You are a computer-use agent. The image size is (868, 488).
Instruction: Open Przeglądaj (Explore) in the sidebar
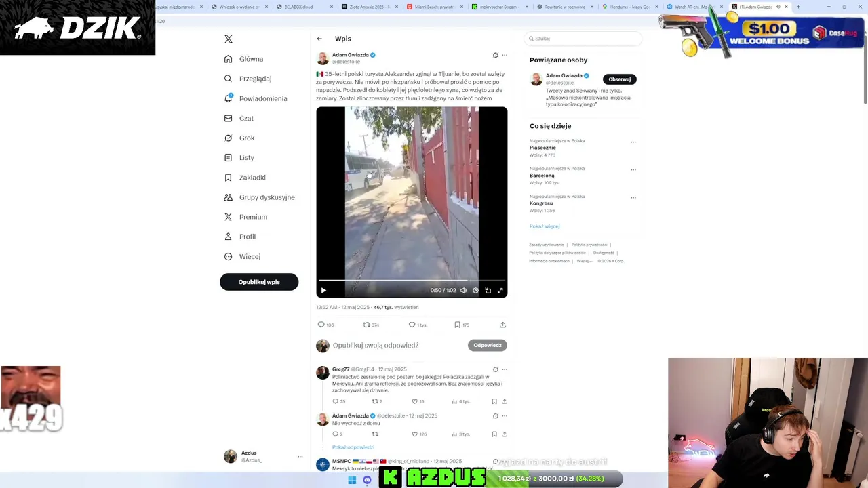[x=248, y=79]
